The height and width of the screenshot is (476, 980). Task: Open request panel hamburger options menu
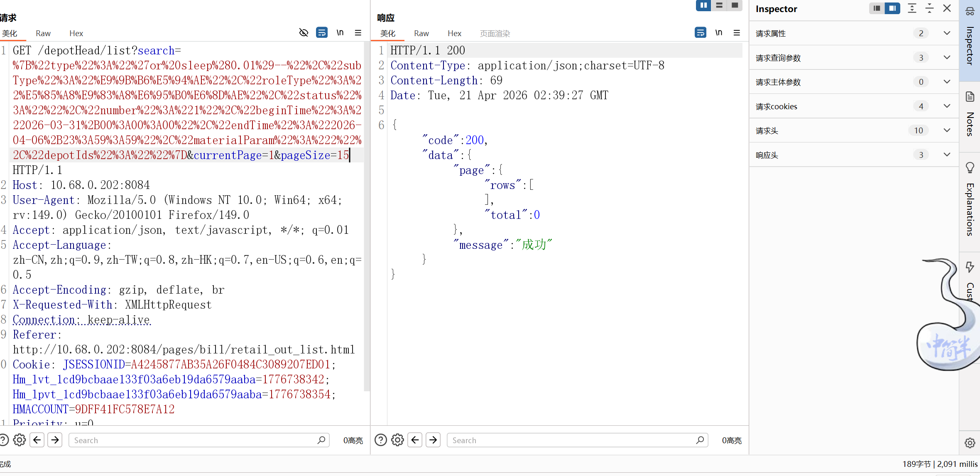(x=358, y=33)
